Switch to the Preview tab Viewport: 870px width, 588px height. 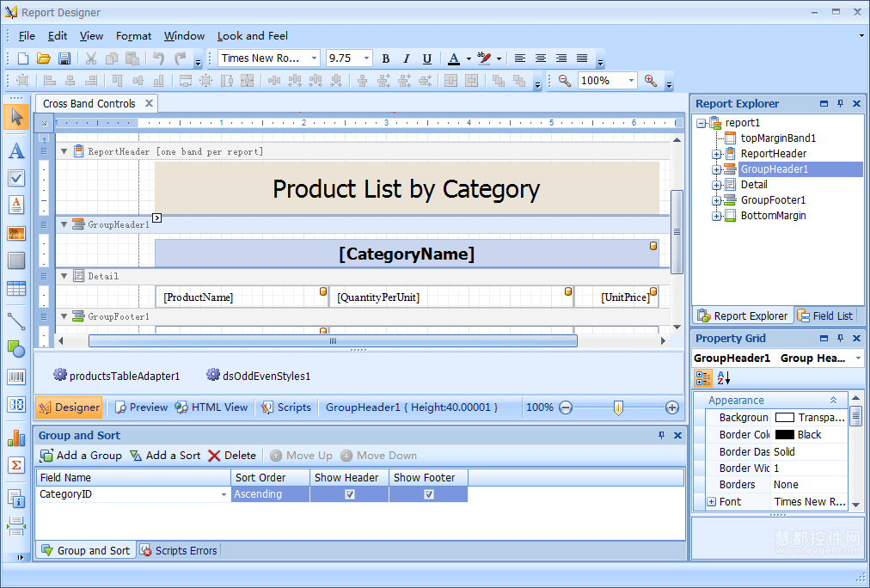point(141,407)
